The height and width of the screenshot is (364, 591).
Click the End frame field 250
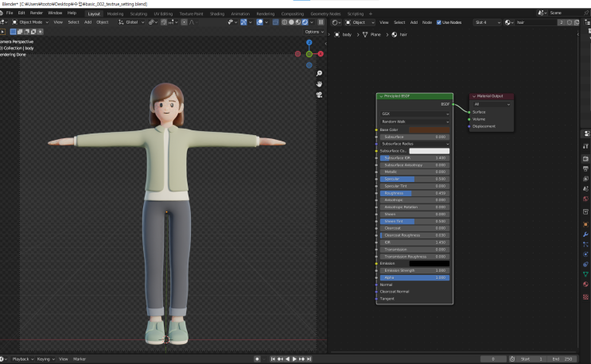563,359
